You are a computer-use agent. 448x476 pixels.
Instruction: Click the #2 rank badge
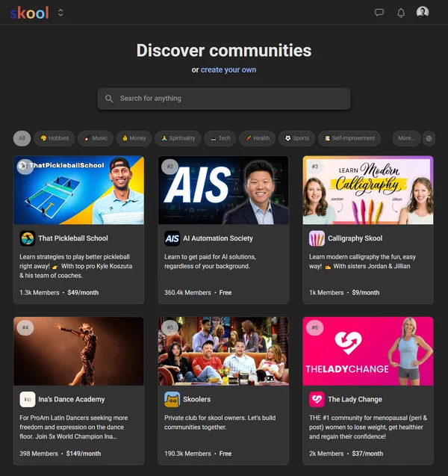pos(170,167)
